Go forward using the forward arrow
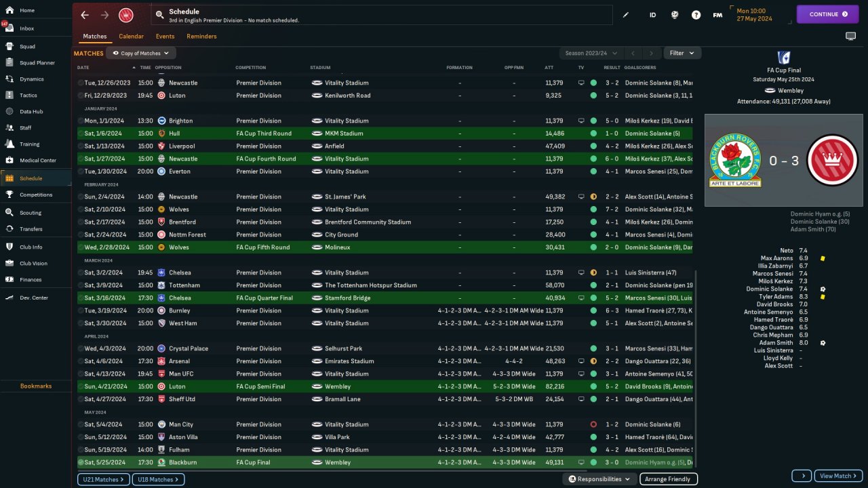This screenshot has width=868, height=488. tap(104, 15)
